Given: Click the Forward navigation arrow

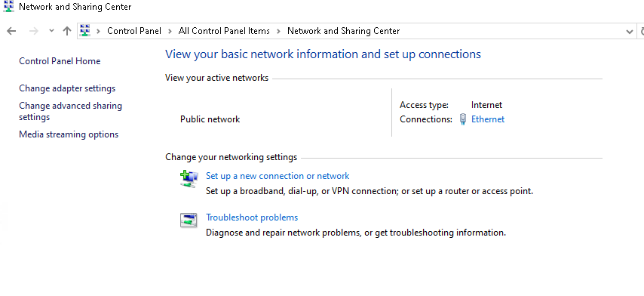Looking at the screenshot, I should point(34,31).
